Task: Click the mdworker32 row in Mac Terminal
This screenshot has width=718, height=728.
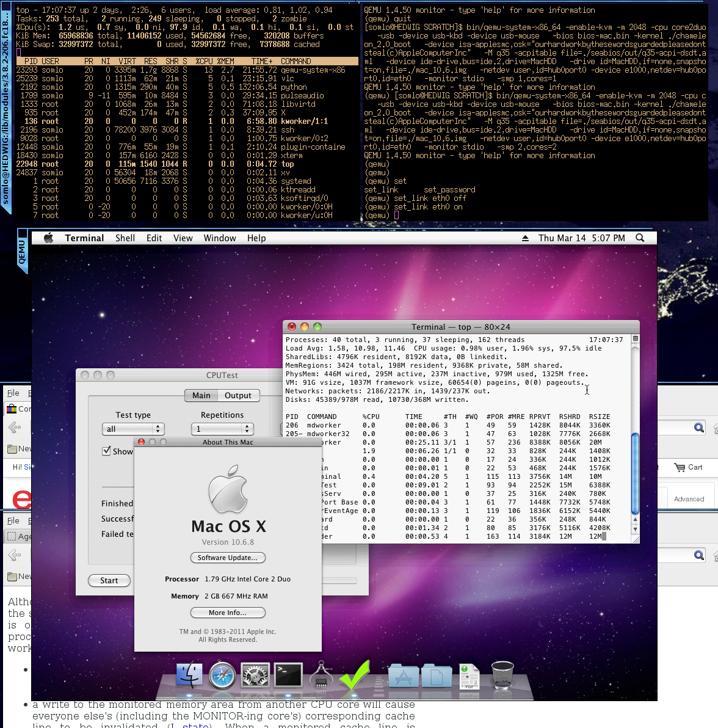Action: pos(448,434)
